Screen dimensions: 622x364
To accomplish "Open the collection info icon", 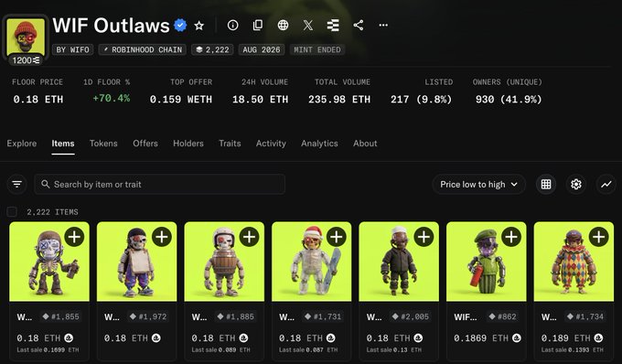I will coord(233,26).
